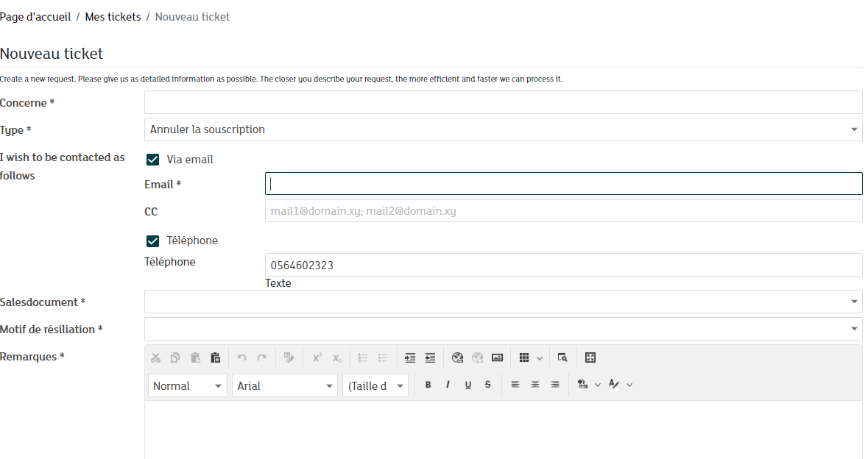Screen dimensions: 868x459
Task: Navigate to Mes tickets breadcrumb
Action: pyautogui.click(x=113, y=17)
